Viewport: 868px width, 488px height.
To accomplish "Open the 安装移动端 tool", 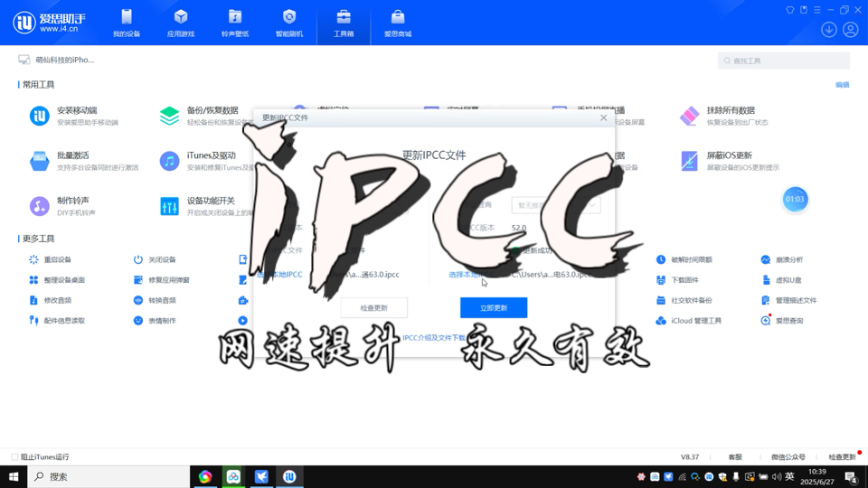I will 74,116.
